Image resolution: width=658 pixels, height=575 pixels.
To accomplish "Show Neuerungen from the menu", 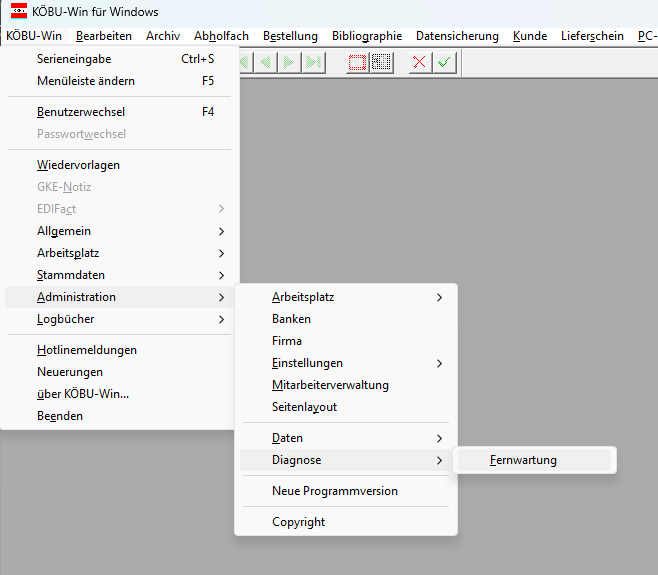I will tap(120, 372).
